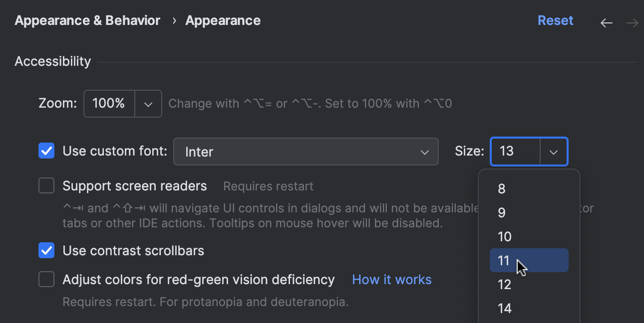Screen dimensions: 644x323
Task: Enable Adjust colors for red-green vision deficiency
Action: point(46,279)
